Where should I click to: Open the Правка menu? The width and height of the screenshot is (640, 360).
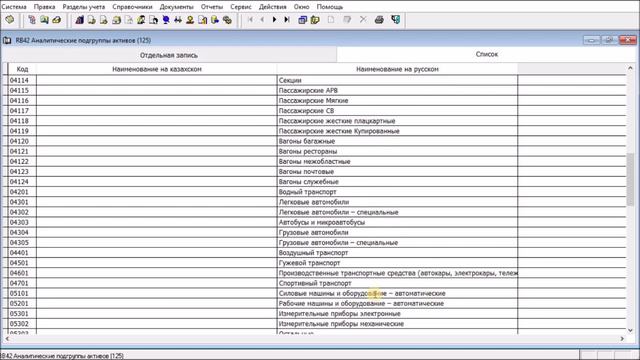tap(44, 7)
